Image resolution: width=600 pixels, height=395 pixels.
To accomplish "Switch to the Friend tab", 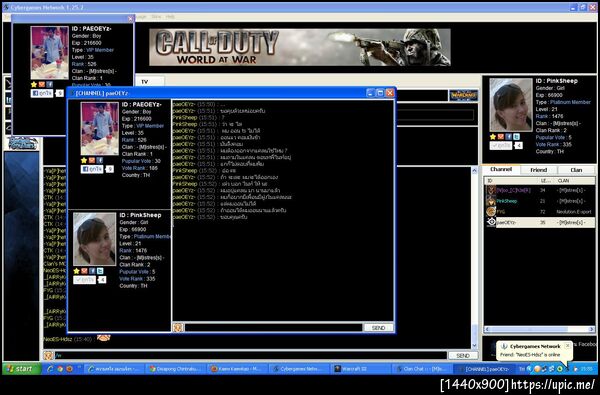I will (x=538, y=170).
